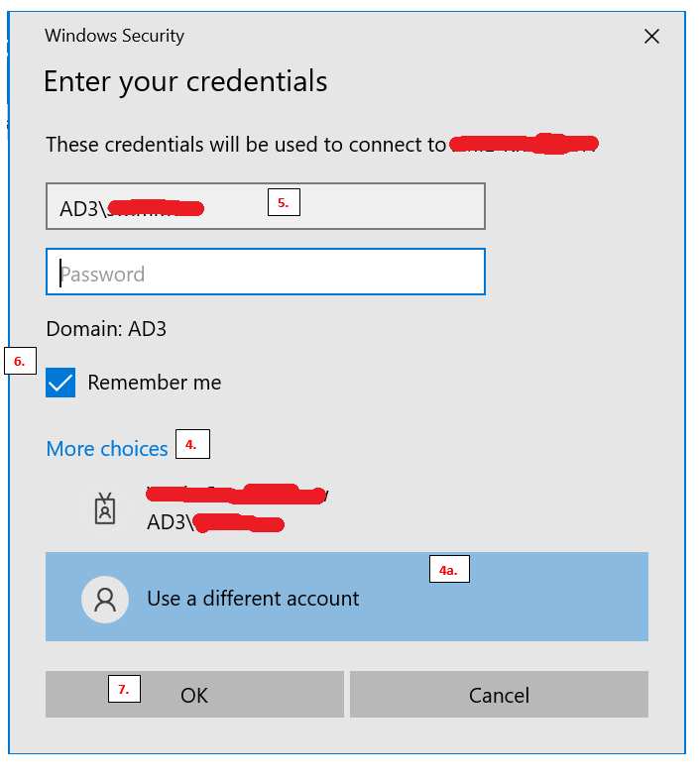This screenshot has height=780, width=700.
Task: Choose the saved AD3 account entry
Action: [347, 508]
